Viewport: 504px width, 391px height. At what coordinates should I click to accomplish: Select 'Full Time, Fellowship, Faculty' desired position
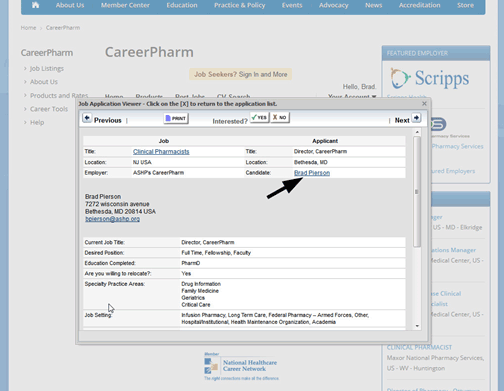coord(216,253)
